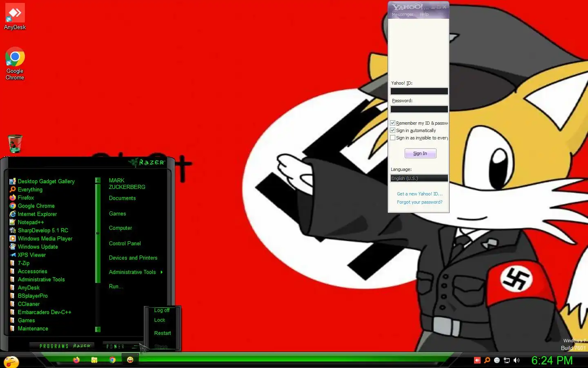Image resolution: width=588 pixels, height=368 pixels.
Task: Click the volume speaker tray icon
Action: coord(517,360)
